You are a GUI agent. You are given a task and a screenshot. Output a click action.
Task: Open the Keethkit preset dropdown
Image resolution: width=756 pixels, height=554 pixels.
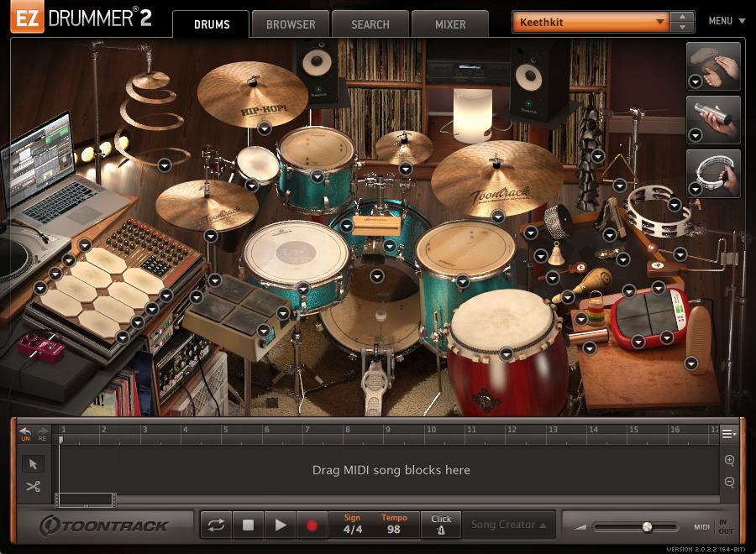point(660,22)
